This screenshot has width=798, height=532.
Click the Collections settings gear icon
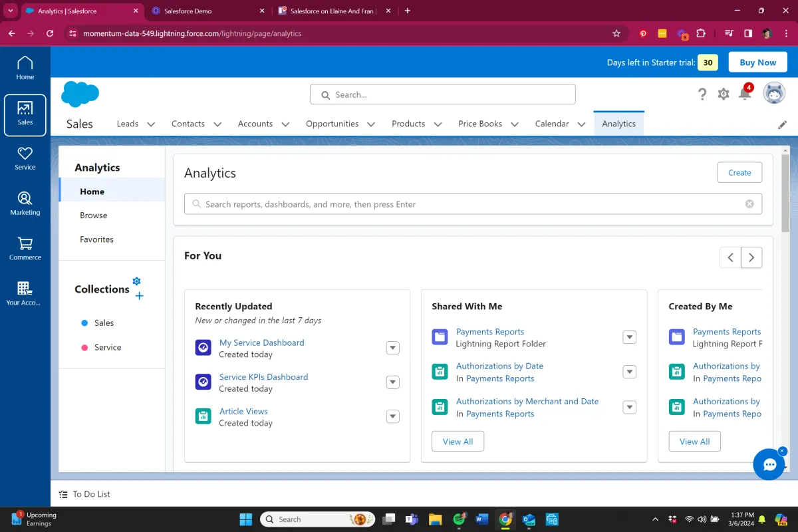pyautogui.click(x=136, y=281)
